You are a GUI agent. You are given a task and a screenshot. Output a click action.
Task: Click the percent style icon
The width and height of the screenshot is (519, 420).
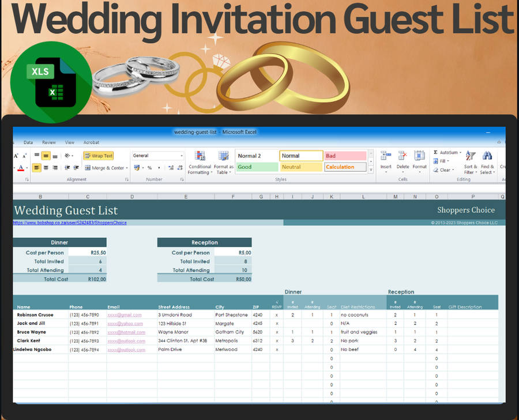point(149,168)
